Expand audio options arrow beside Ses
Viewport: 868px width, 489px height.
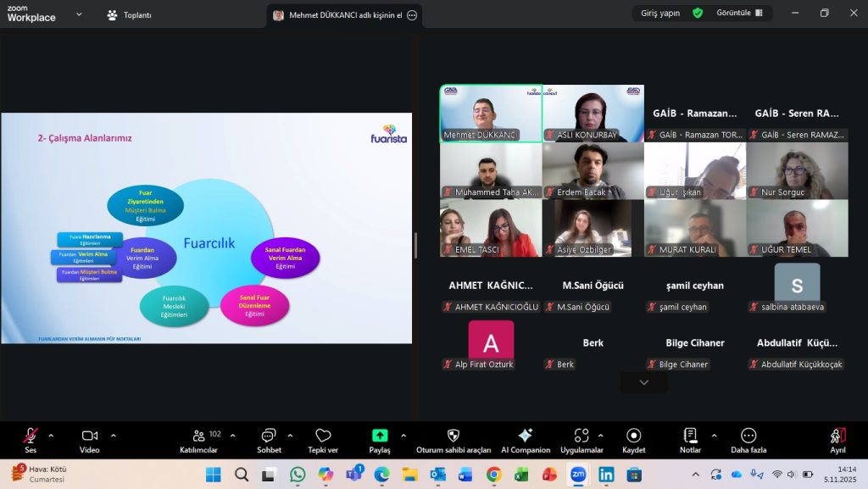coord(51,436)
